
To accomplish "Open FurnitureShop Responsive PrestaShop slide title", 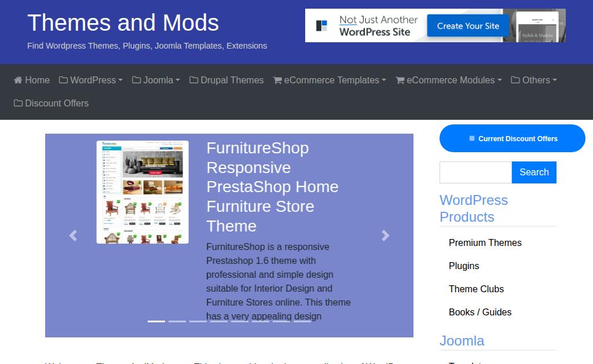I will tap(272, 187).
